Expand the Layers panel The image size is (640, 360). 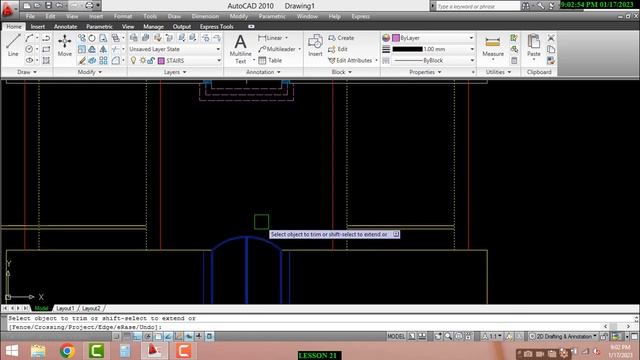tap(175, 72)
